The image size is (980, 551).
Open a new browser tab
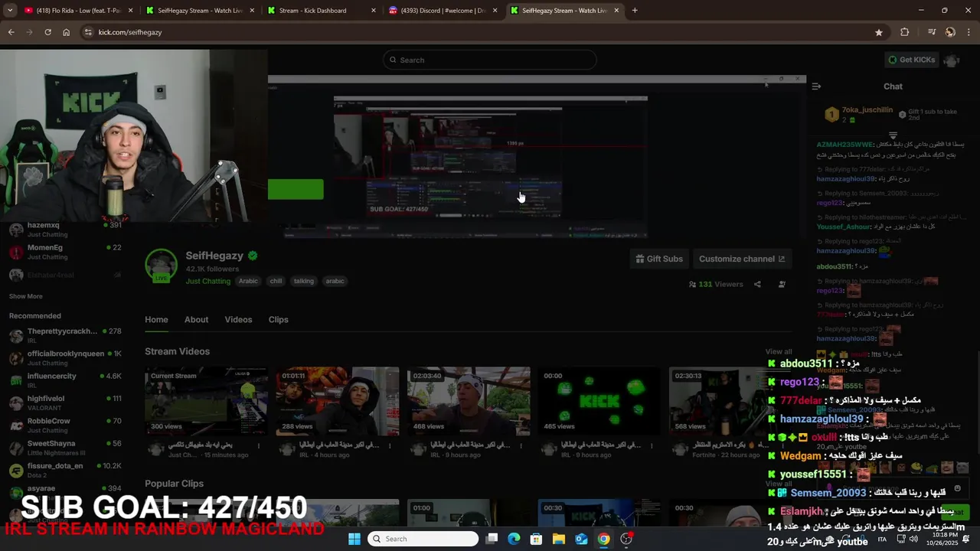click(635, 11)
